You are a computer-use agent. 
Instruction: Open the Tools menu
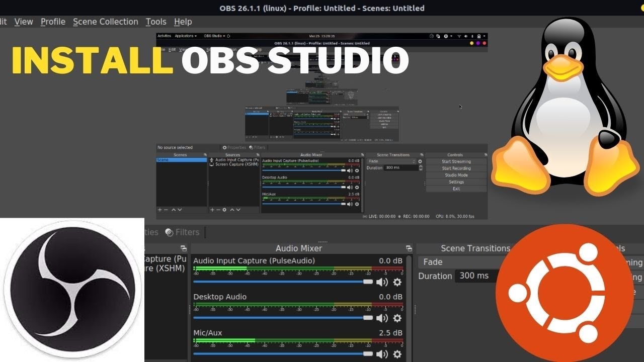156,22
